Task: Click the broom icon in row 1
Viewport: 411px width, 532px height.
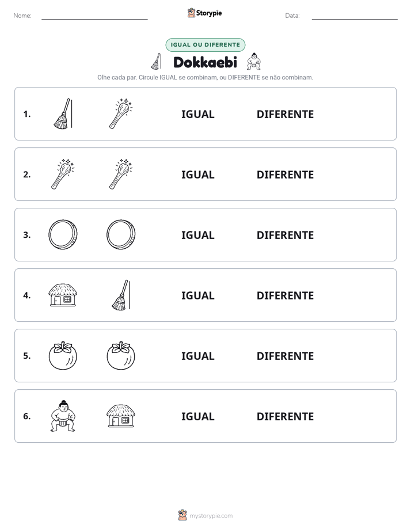Action: 63,114
